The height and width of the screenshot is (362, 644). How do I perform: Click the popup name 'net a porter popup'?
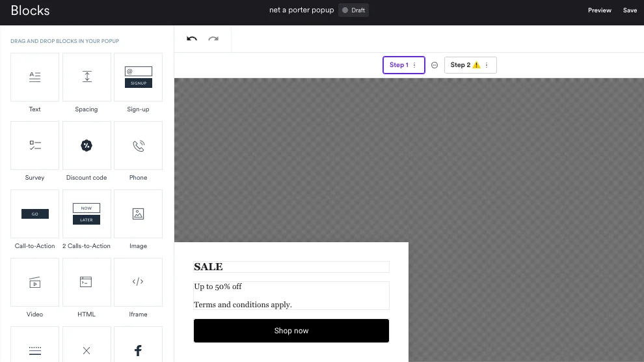[x=301, y=10]
